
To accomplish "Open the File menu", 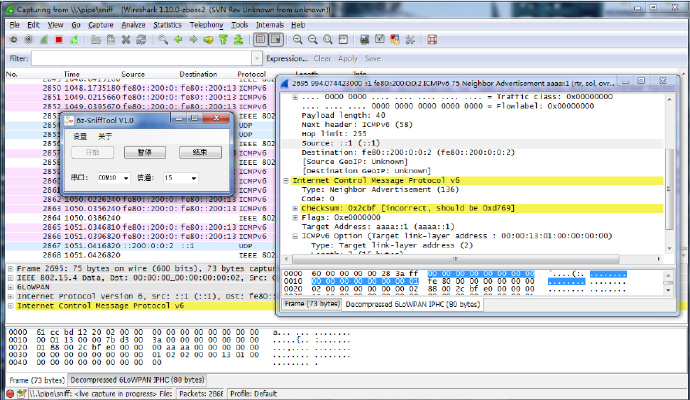I will 15,25.
